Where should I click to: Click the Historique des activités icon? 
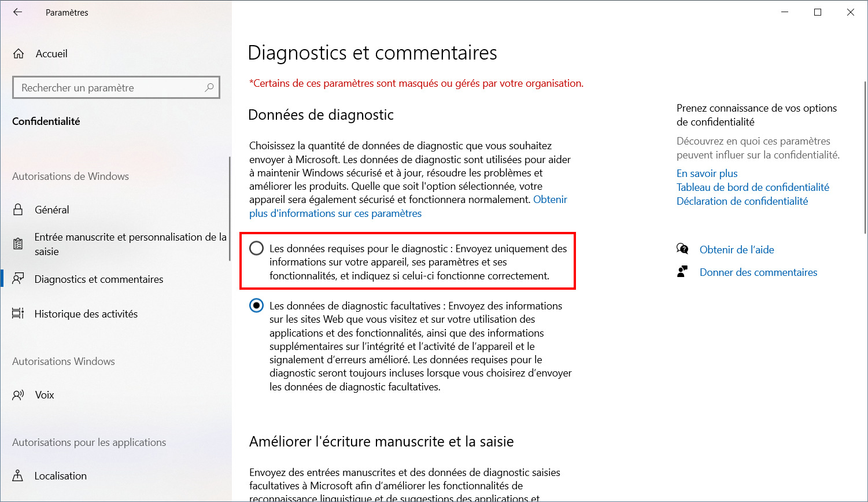pos(19,314)
